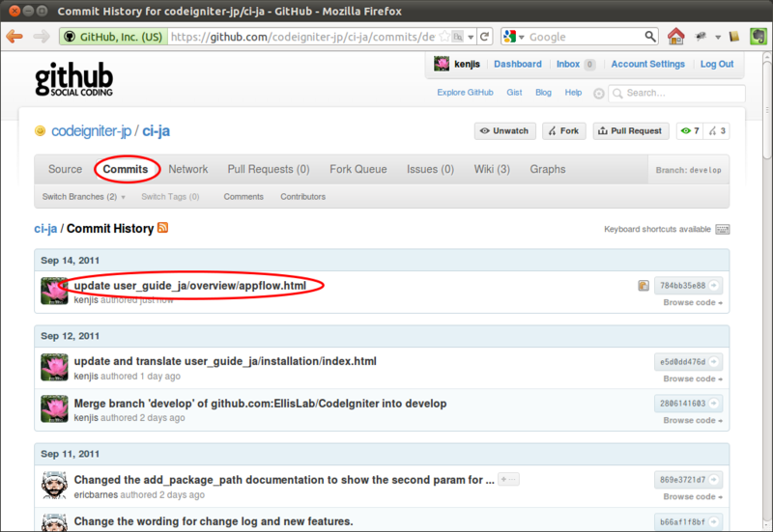
Task: Click the arrow next to commit 2806141603
Action: [x=714, y=404]
